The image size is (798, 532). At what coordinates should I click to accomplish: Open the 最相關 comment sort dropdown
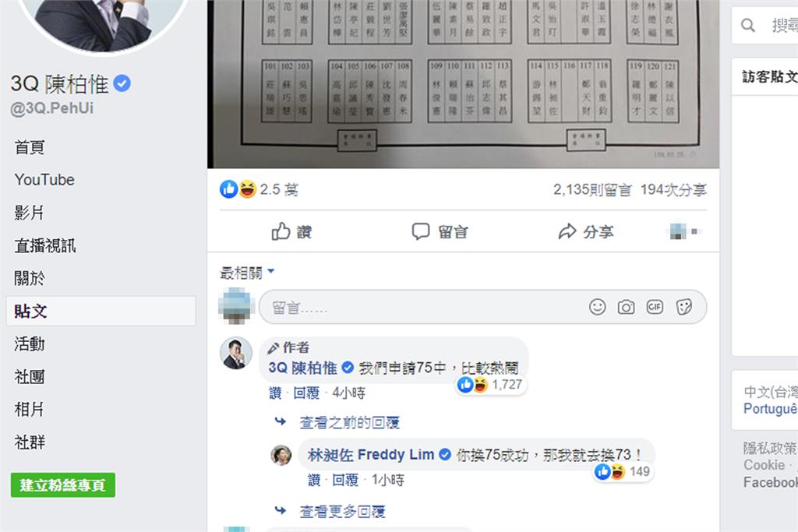[x=247, y=273]
